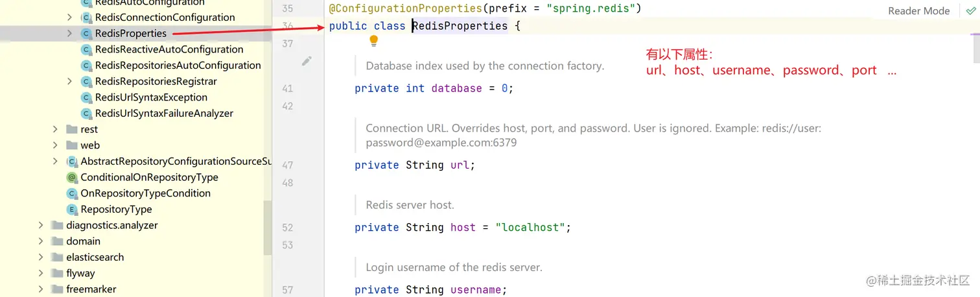
Task: Click the RedisRepositoriesAutoConfiguration class icon
Action: 86,65
